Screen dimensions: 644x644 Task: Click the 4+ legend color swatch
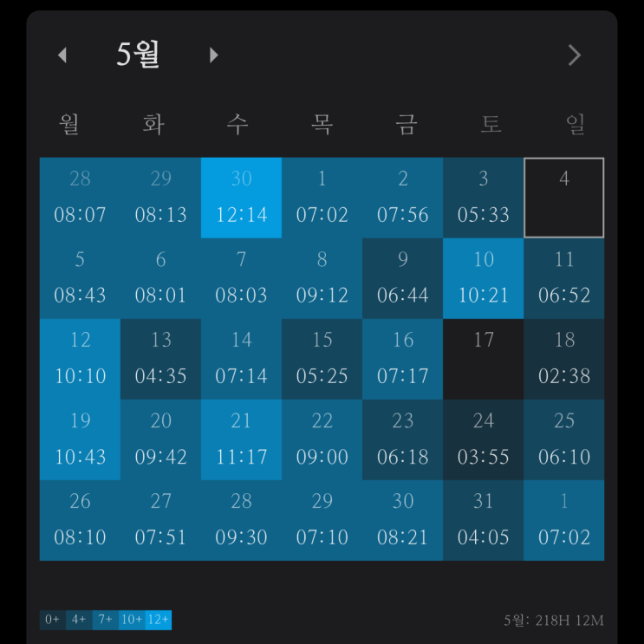point(79,620)
